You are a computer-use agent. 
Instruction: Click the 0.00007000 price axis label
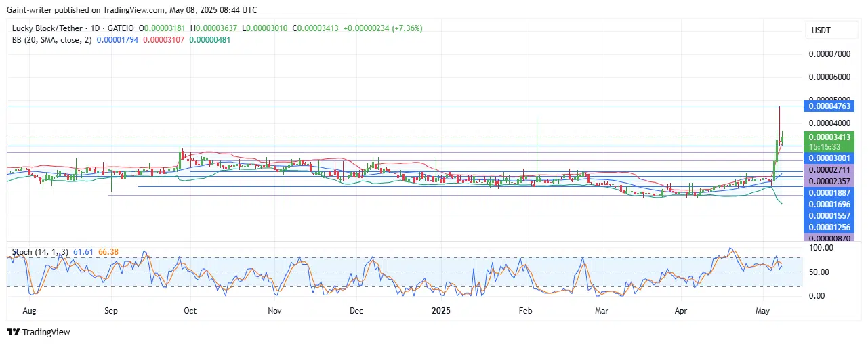click(831, 53)
